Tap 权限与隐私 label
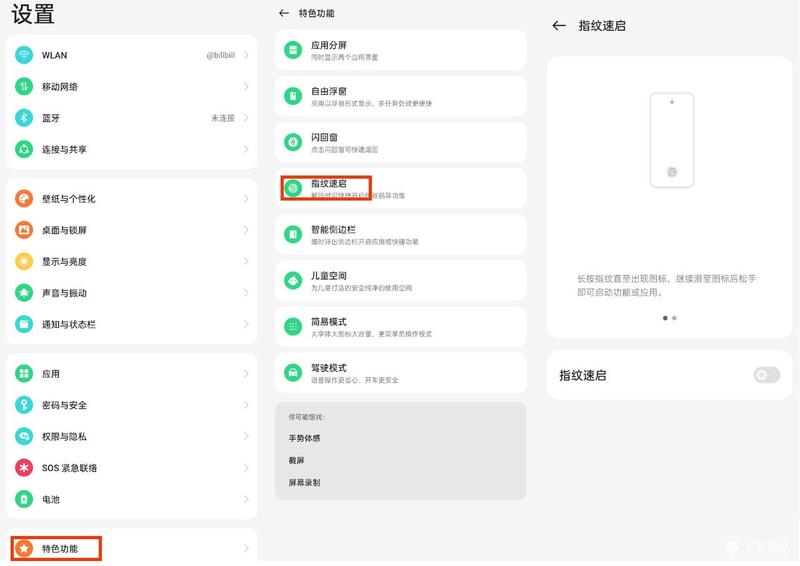800x566 pixels. [x=64, y=436]
